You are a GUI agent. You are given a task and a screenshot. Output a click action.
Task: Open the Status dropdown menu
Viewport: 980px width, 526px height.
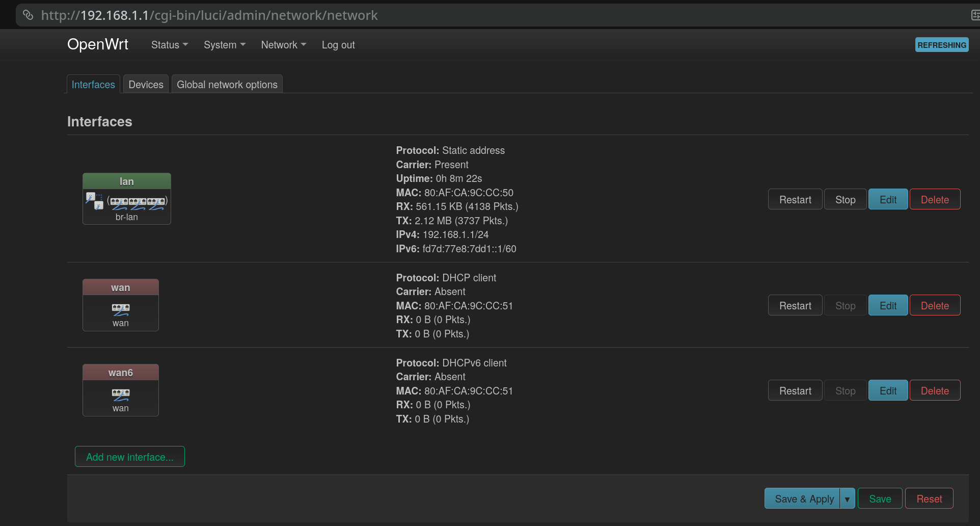click(170, 45)
